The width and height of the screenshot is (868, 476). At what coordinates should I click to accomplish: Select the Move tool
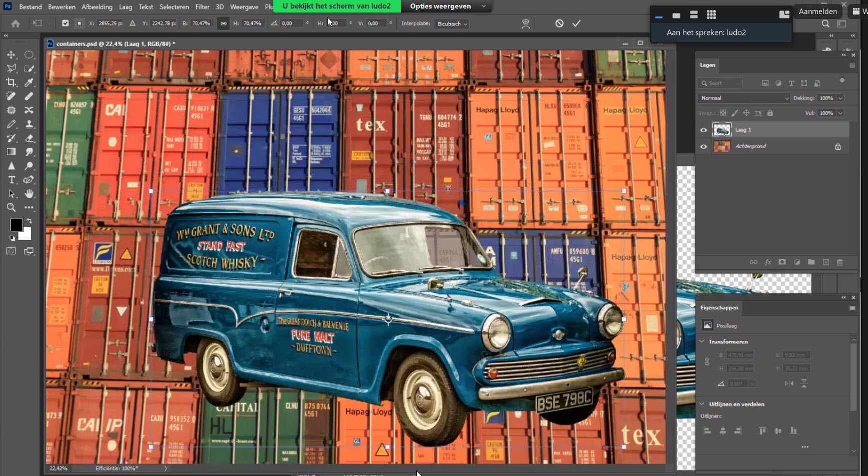point(11,55)
